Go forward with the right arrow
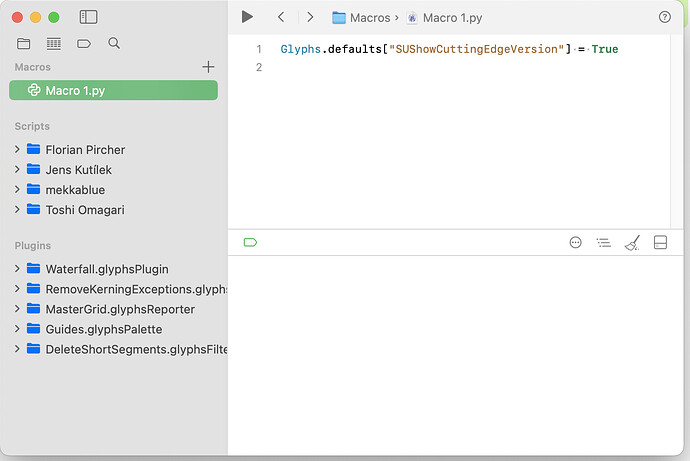 pos(310,17)
